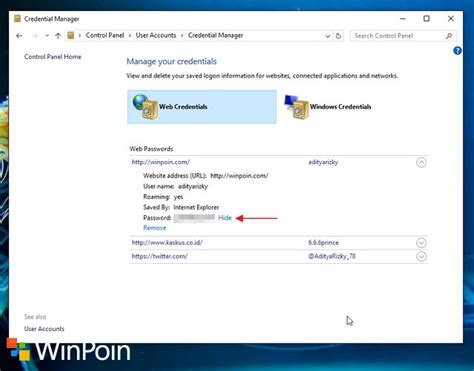Click the search magnifier icon
This screenshot has height=371, width=474.
(449, 36)
